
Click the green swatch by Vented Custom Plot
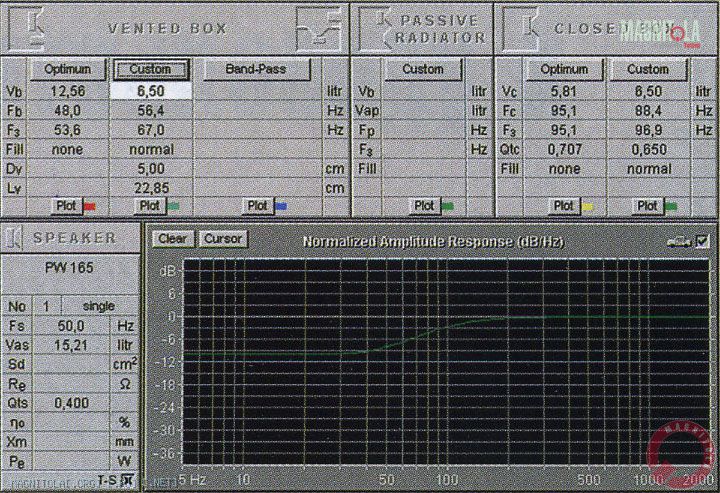coord(173,207)
